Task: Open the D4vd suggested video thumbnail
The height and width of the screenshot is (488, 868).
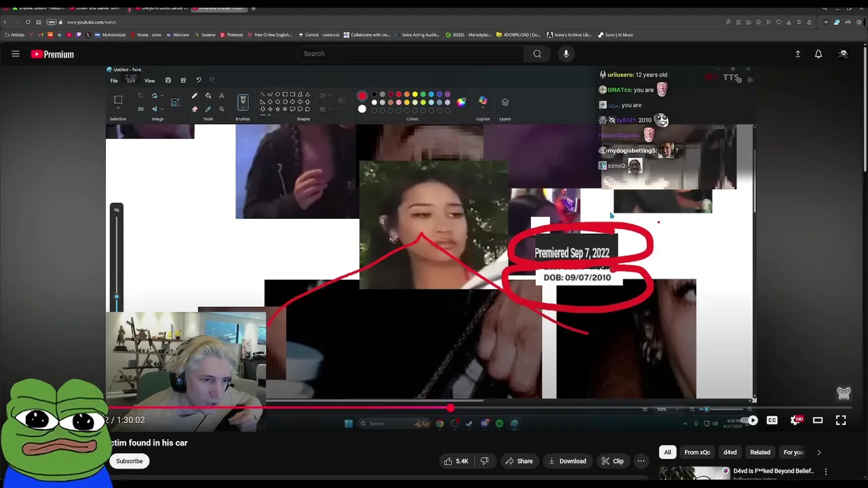Action: (x=694, y=473)
